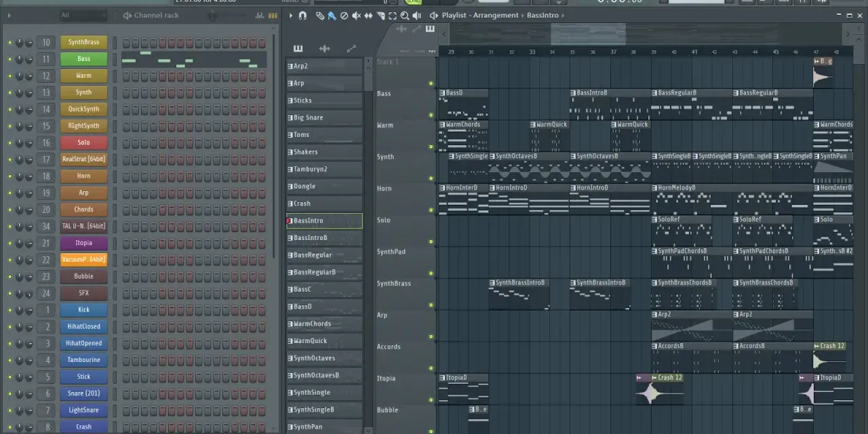Select the Snare (201) channel button

(x=83, y=393)
